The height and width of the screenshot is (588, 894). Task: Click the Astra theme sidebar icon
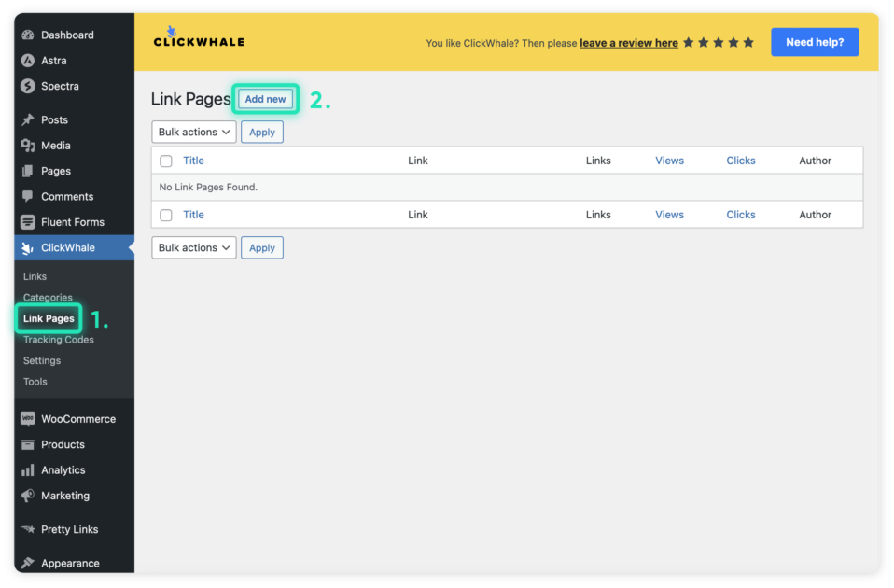(28, 60)
